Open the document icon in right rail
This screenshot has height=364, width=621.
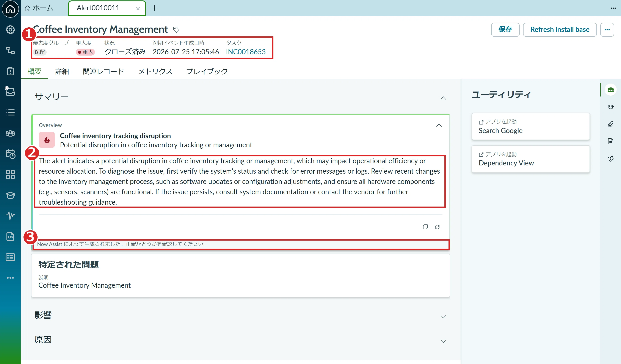610,141
